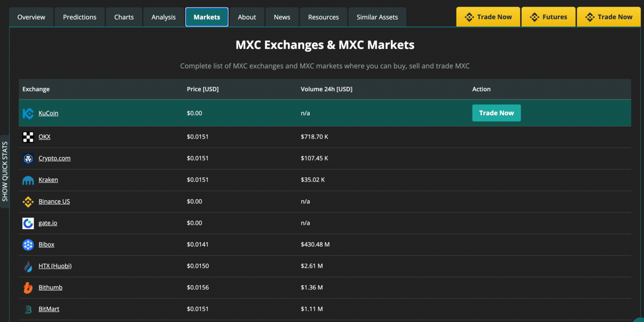
Task: Open the Charts tab
Action: [x=124, y=17]
